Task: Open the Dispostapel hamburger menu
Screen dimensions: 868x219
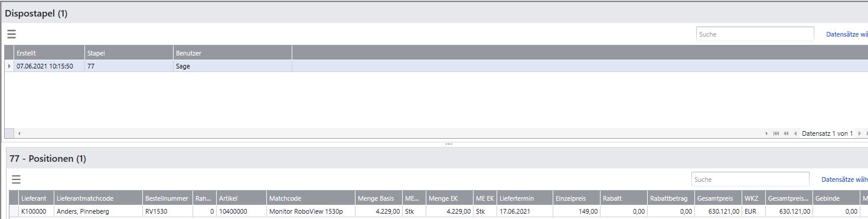Action: coord(11,34)
